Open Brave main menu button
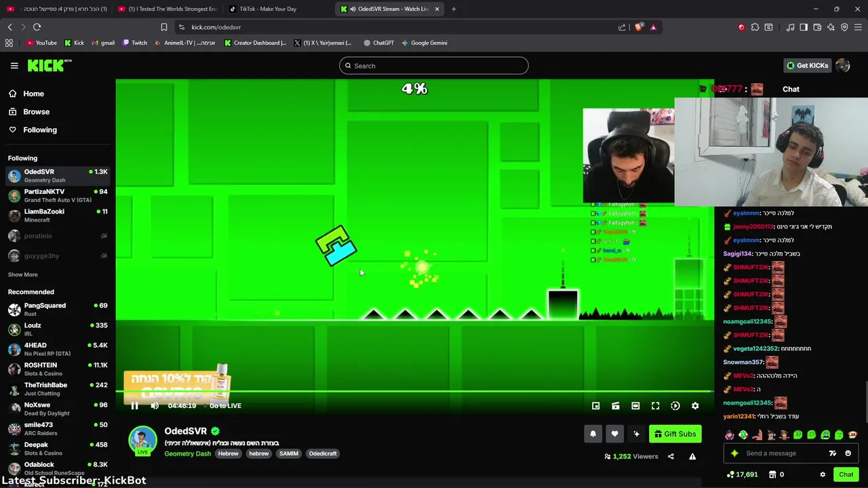The height and width of the screenshot is (488, 868). tap(858, 27)
